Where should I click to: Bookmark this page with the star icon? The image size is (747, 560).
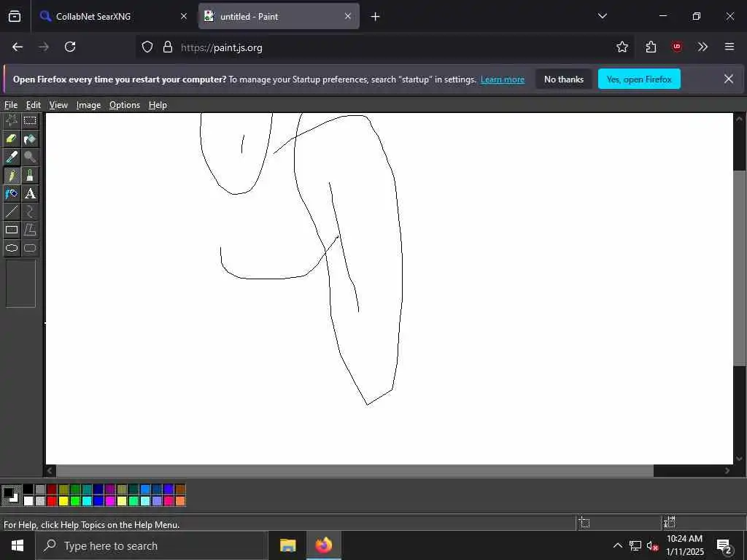(x=622, y=47)
